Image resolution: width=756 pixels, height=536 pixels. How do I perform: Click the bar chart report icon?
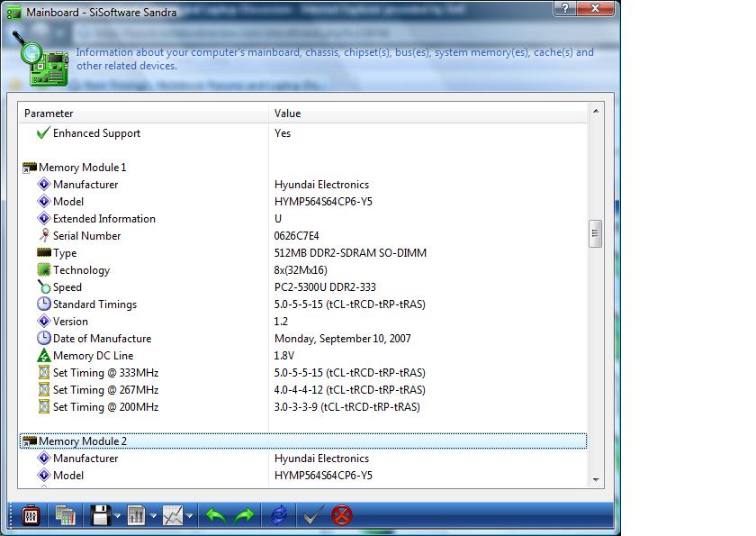pyautogui.click(x=137, y=516)
